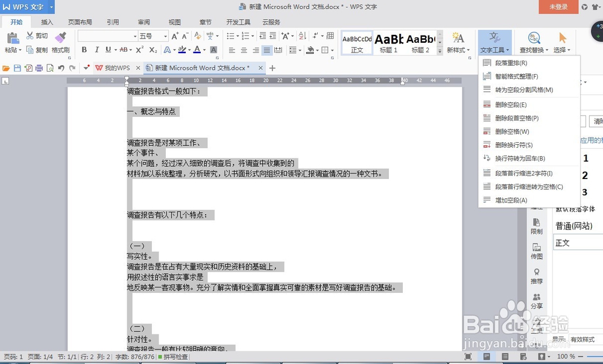Select the Format Painter brush
This screenshot has width=603, height=364.
(x=60, y=37)
